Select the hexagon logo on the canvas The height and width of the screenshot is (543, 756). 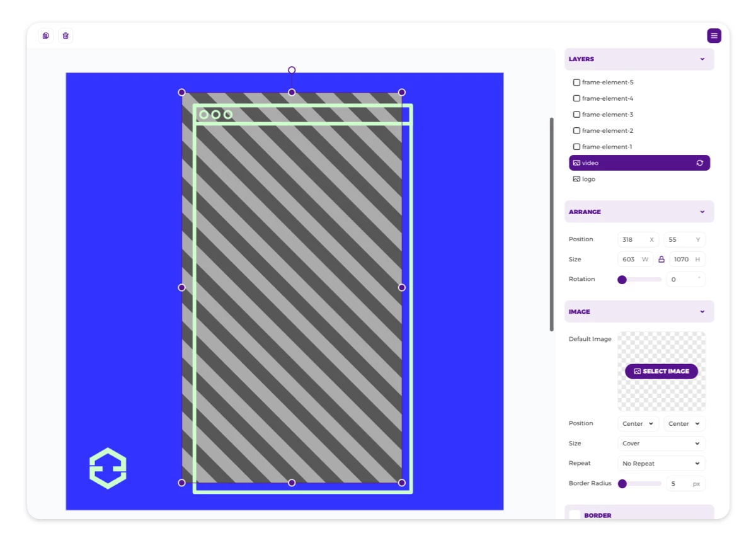[x=108, y=468]
